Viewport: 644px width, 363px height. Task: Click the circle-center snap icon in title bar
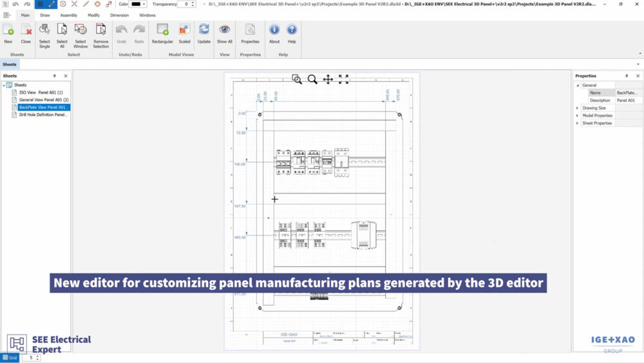[63, 4]
